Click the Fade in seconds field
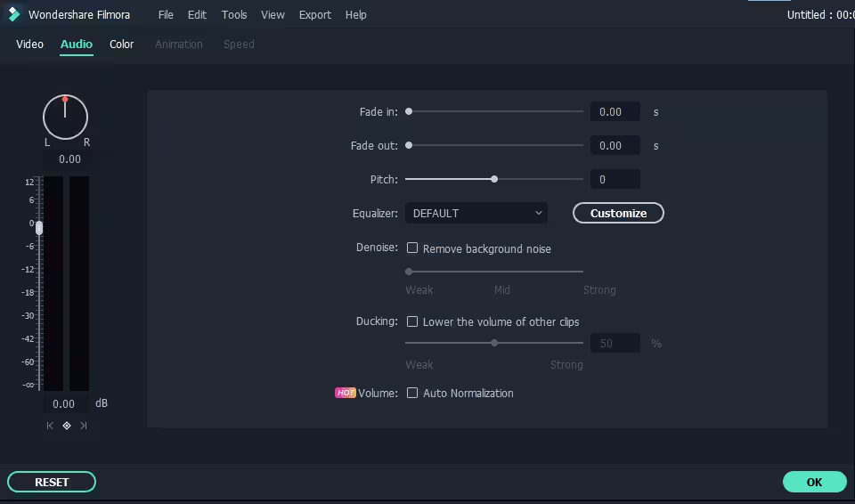The width and height of the screenshot is (855, 504). pyautogui.click(x=615, y=111)
